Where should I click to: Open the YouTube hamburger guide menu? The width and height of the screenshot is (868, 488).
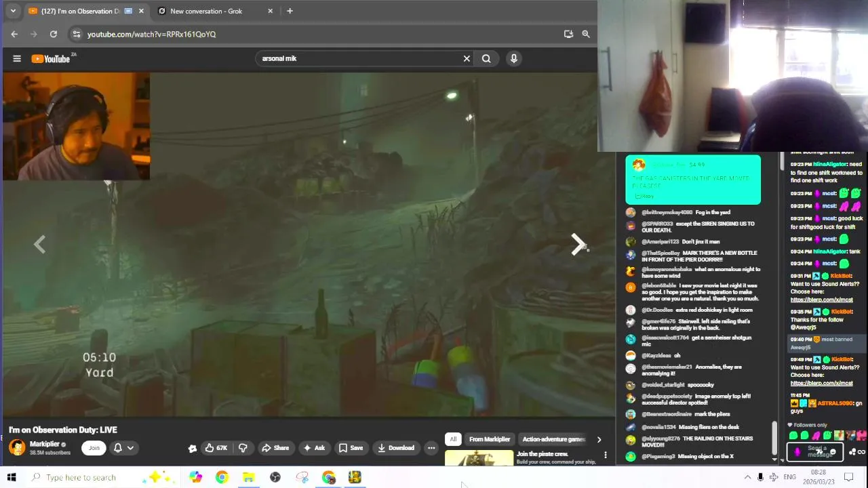tap(17, 59)
